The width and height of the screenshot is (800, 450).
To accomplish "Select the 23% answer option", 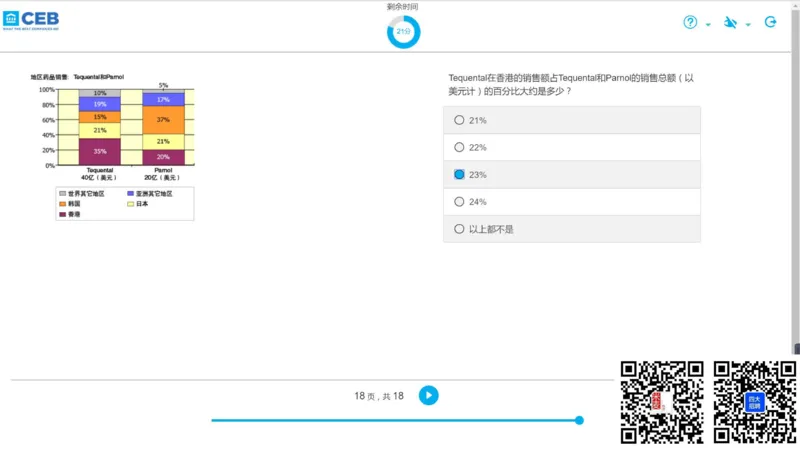I will [572, 174].
